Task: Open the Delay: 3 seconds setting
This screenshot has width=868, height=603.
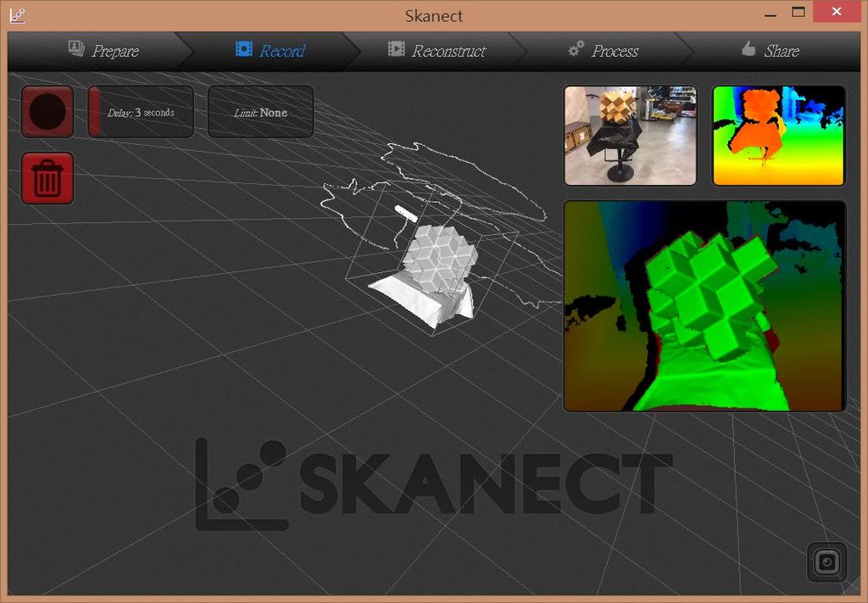Action: 141,111
